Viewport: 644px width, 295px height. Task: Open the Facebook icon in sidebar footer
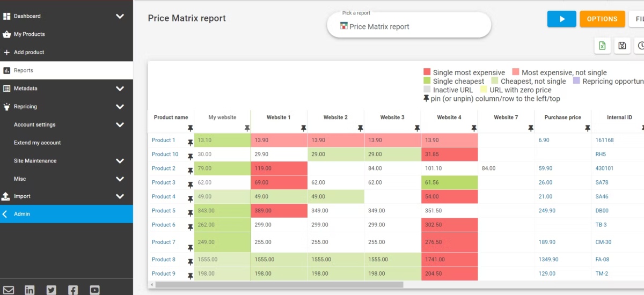73,290
